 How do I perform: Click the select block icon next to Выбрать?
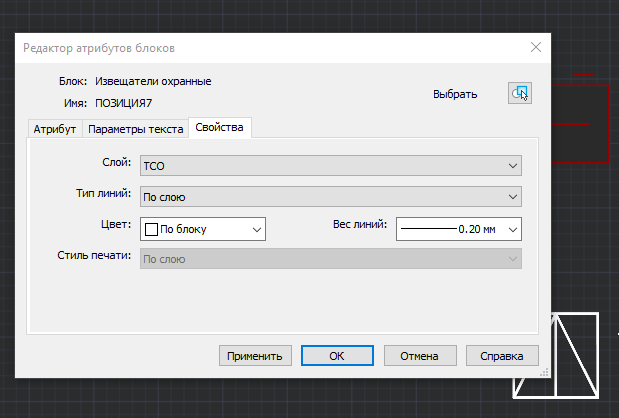520,93
